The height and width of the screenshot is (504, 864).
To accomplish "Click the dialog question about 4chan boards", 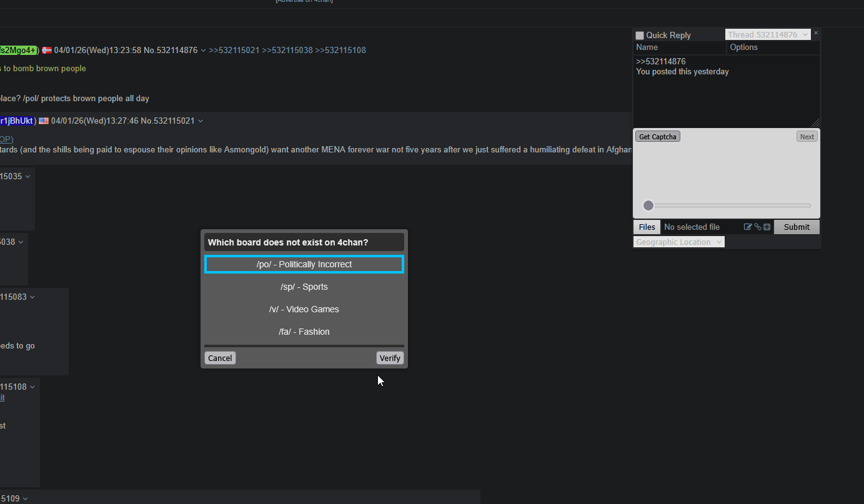I will coord(288,242).
